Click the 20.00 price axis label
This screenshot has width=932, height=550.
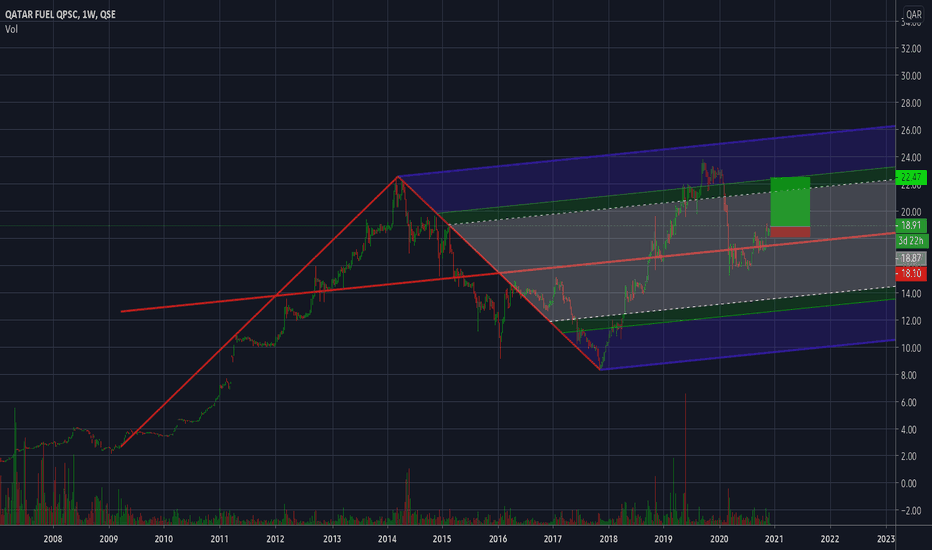(x=911, y=212)
